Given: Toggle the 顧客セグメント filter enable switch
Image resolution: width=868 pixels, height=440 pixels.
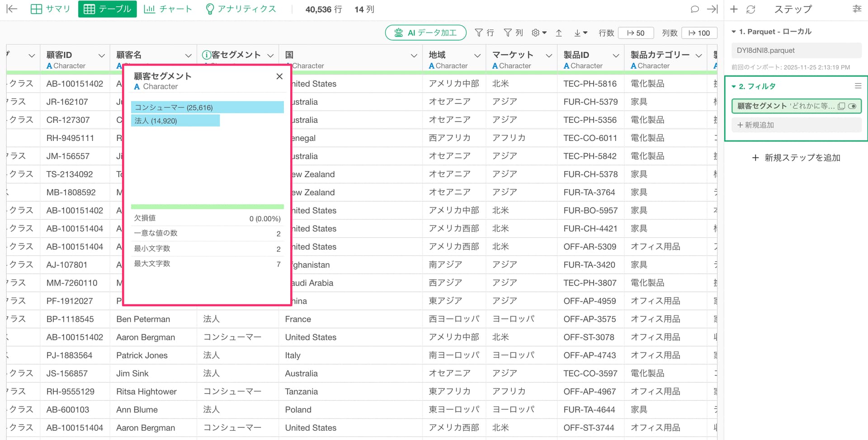Looking at the screenshot, I should 852,106.
